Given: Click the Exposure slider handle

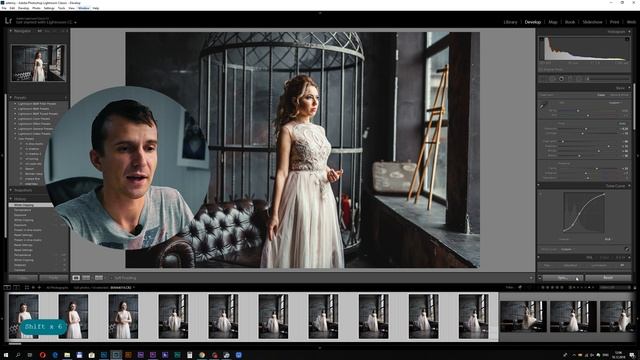Looking at the screenshot, I should click(x=586, y=129).
